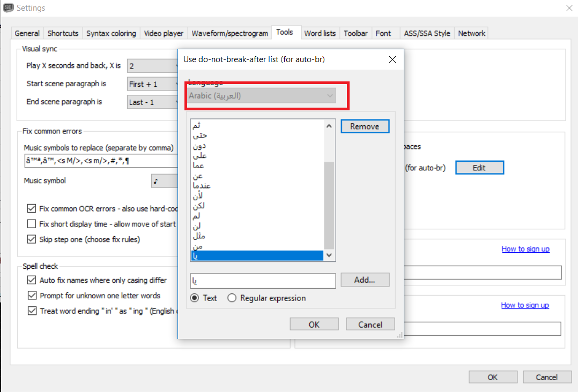Screen dimensions: 578x392
Task: Close the Settings window
Action: coord(569,8)
